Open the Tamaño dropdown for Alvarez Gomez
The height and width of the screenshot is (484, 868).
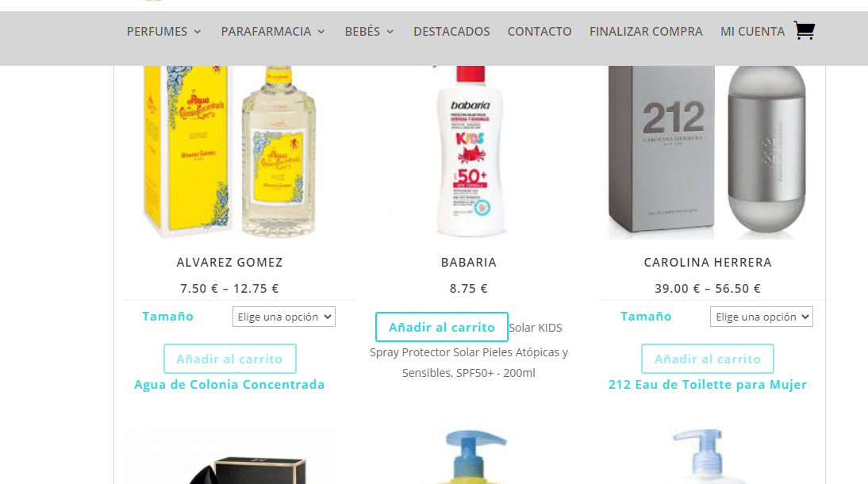coord(284,317)
